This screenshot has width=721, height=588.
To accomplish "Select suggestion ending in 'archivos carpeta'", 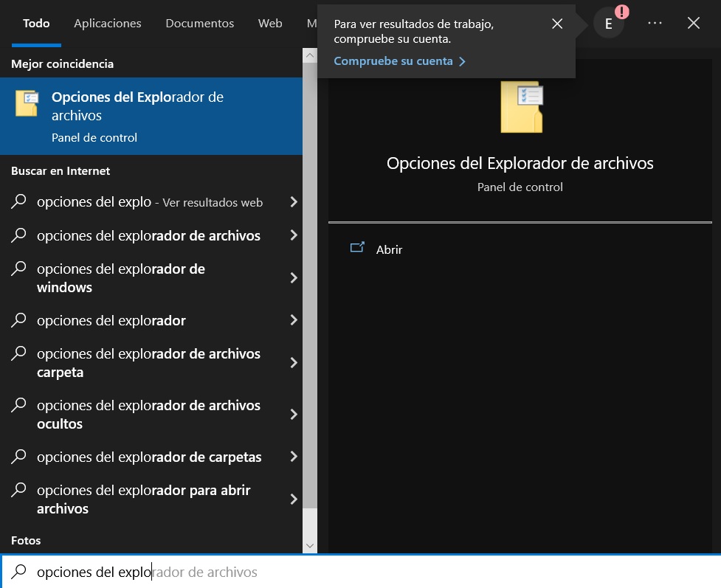I will [151, 363].
